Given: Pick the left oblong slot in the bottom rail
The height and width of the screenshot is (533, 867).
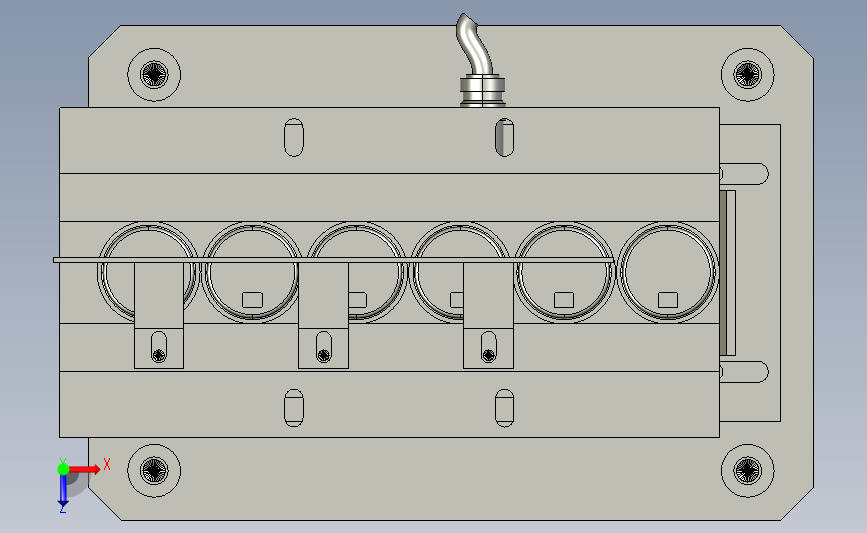Looking at the screenshot, I should (294, 408).
